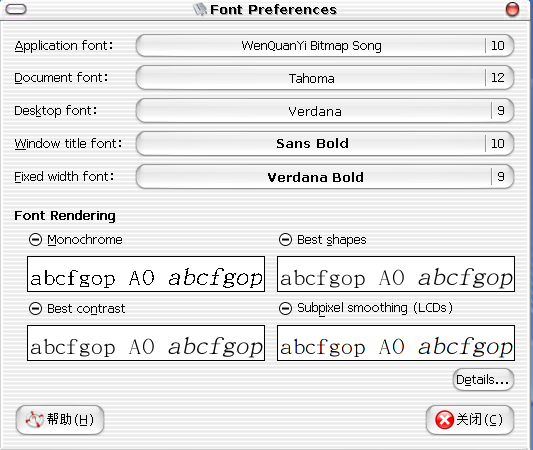Open the font rendering Details dialog

tap(483, 380)
